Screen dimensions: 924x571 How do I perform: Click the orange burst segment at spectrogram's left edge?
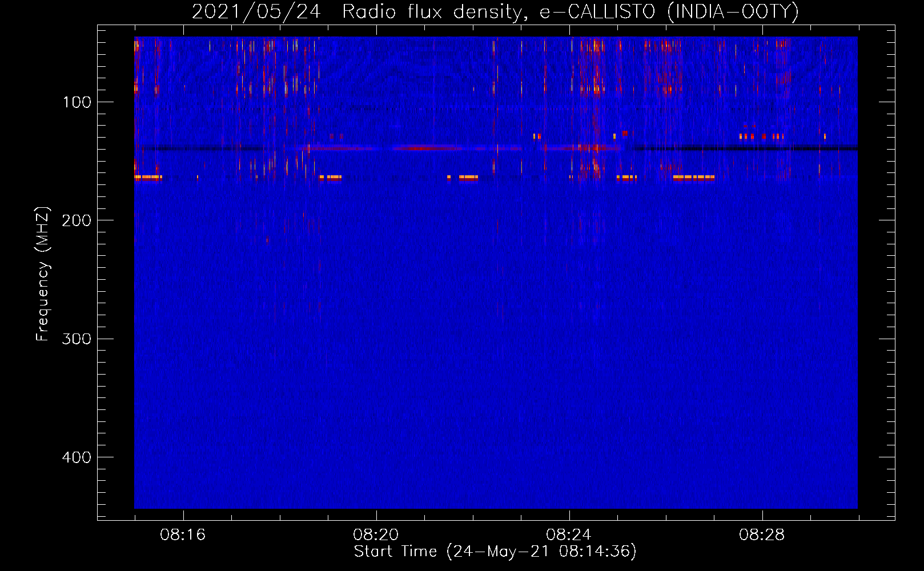pyautogui.click(x=148, y=178)
